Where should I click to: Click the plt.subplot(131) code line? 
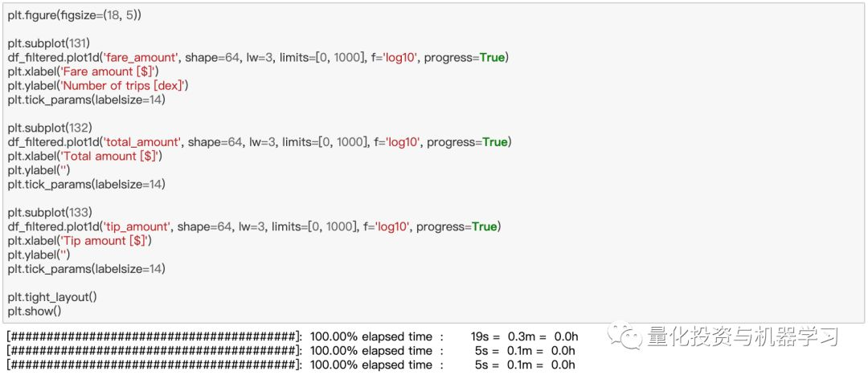(49, 43)
